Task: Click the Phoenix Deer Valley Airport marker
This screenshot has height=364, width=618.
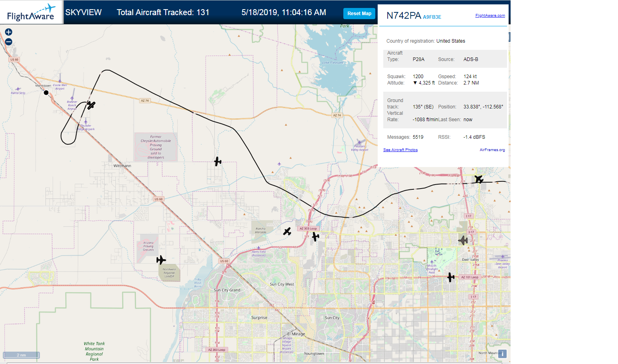Action: (503, 257)
